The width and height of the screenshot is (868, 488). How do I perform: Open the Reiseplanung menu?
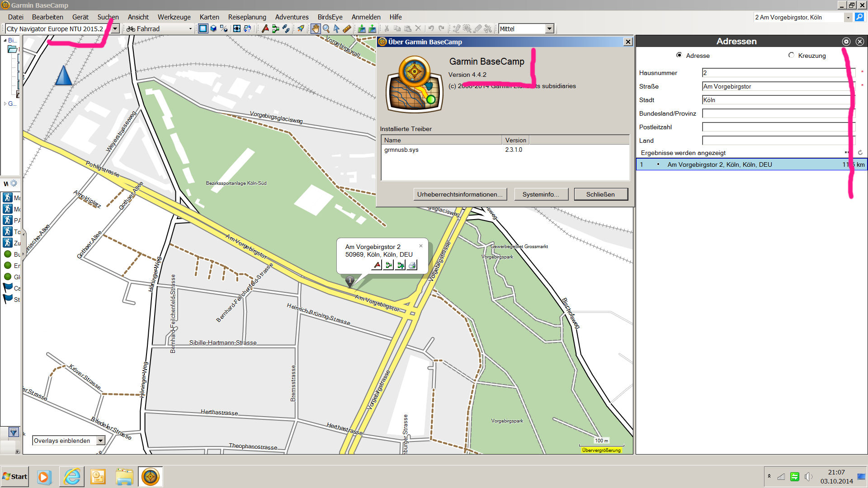point(247,17)
